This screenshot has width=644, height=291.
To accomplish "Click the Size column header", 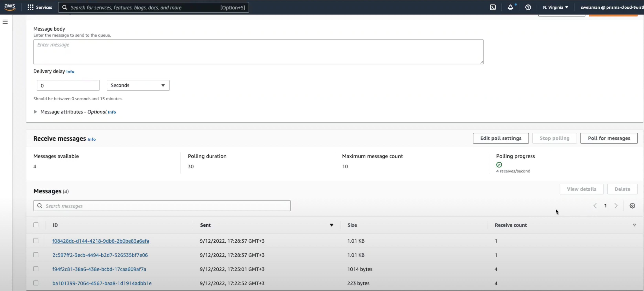I will pos(352,225).
